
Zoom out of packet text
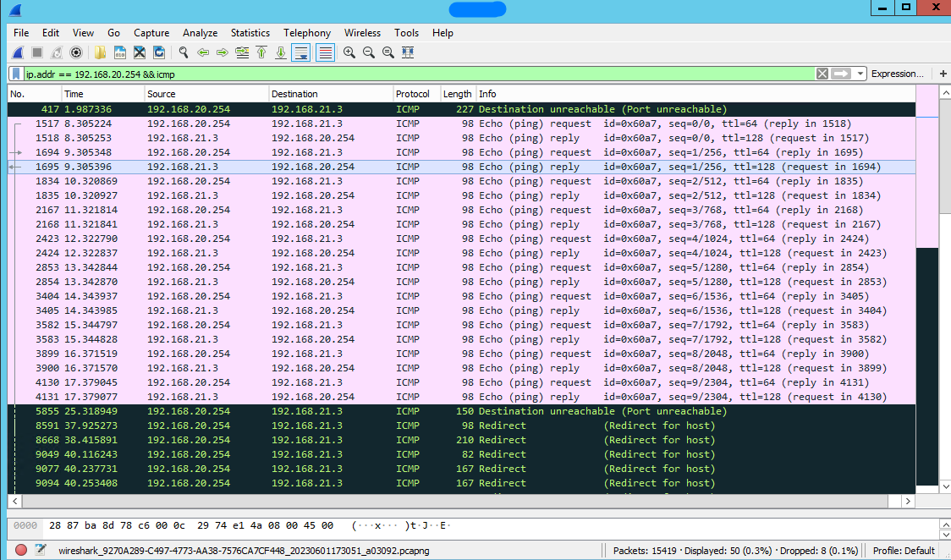pyautogui.click(x=369, y=52)
